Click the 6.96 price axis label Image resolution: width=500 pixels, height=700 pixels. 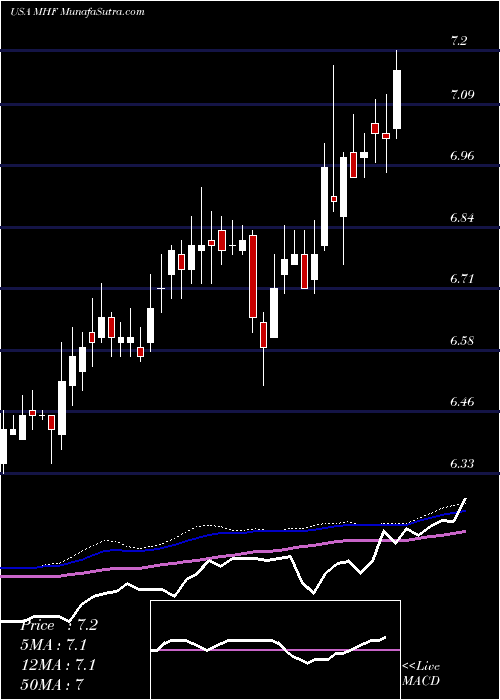pos(463,156)
